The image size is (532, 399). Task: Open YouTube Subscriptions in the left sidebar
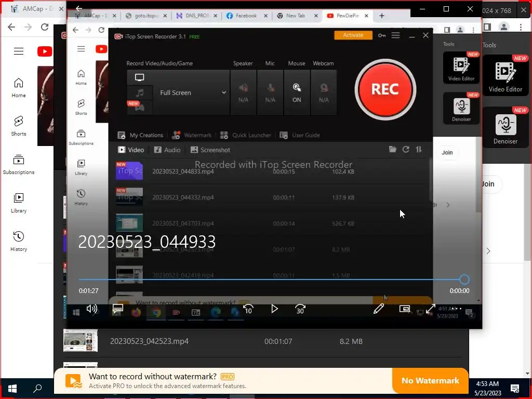click(x=19, y=165)
